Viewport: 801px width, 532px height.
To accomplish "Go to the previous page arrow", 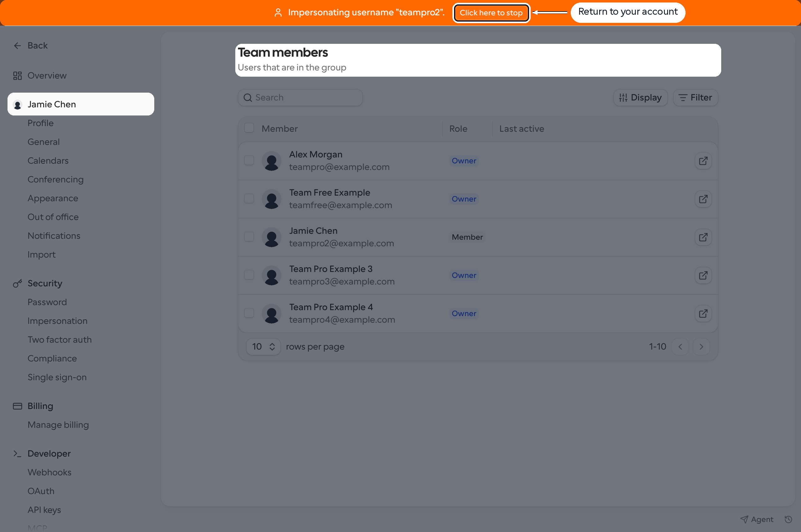I will coord(680,347).
